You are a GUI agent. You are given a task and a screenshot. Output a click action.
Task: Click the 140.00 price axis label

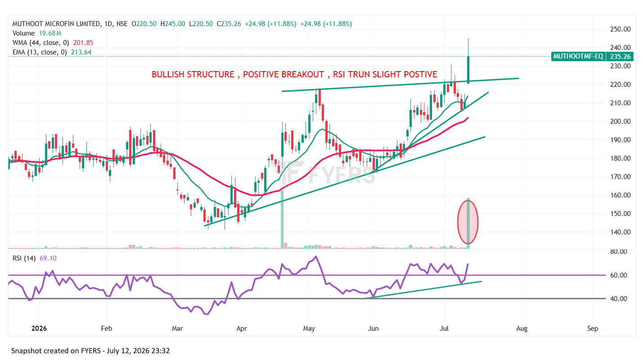[x=620, y=232]
